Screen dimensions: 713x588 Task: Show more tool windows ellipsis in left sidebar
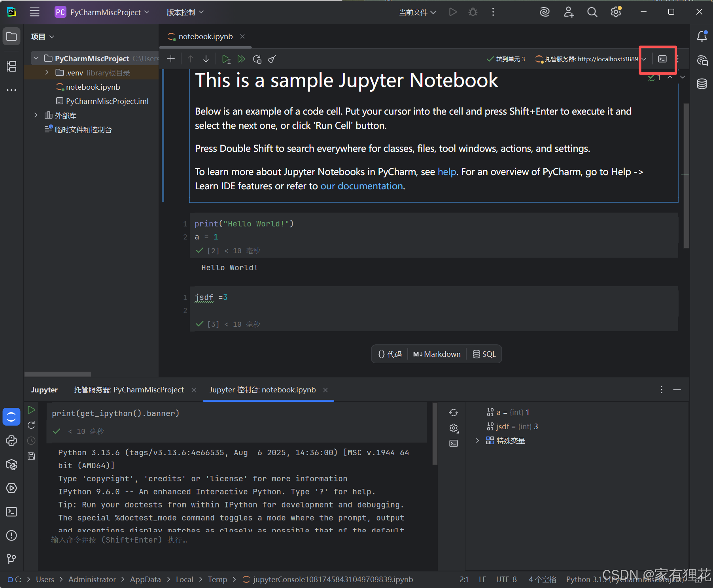tap(11, 90)
